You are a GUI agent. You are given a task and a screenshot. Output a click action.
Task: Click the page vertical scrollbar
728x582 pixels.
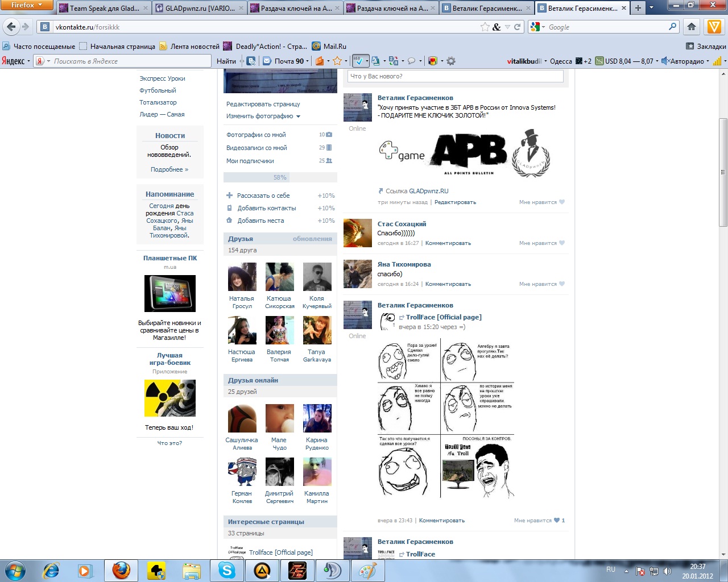[x=723, y=173]
